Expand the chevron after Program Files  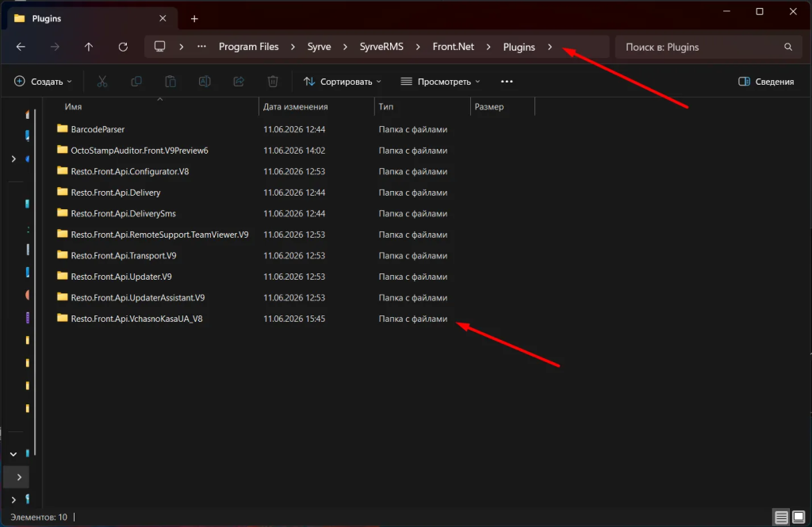(x=293, y=47)
